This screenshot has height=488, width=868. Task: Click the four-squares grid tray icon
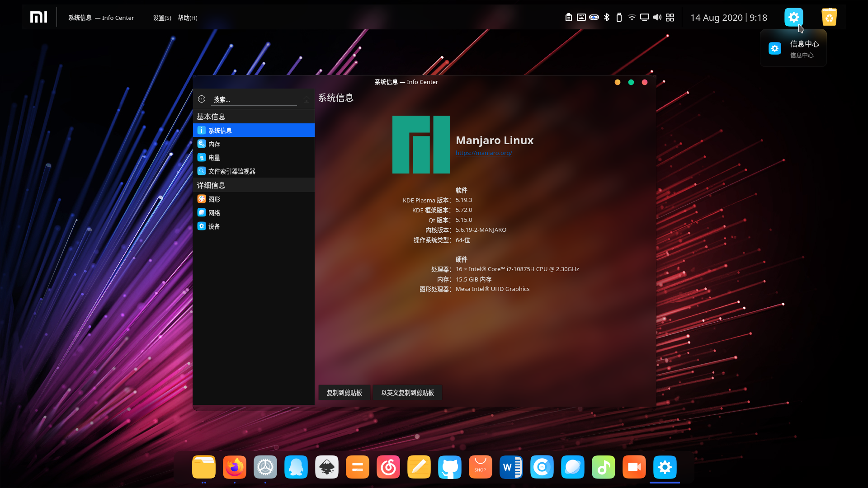point(670,17)
